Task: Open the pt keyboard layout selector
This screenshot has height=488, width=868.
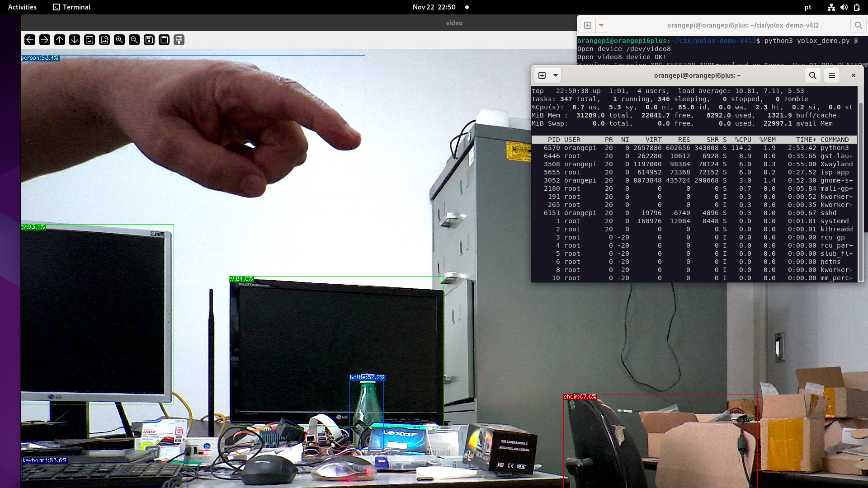Action: pos(808,7)
